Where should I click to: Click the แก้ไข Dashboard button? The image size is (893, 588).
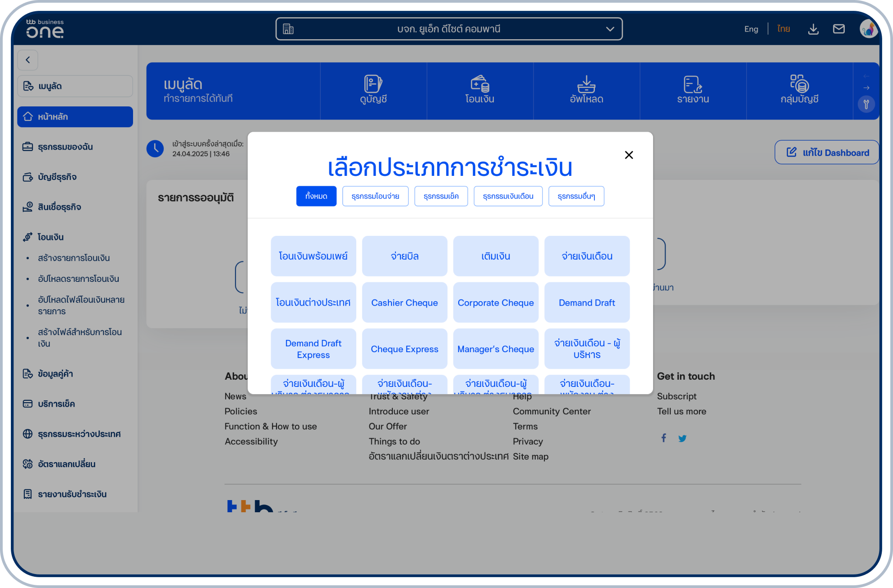click(x=826, y=152)
